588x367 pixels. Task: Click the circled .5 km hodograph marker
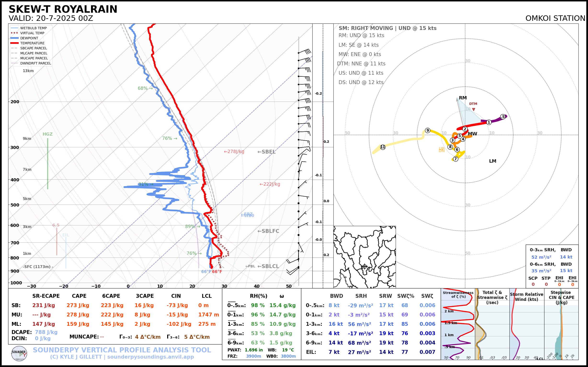click(503, 117)
